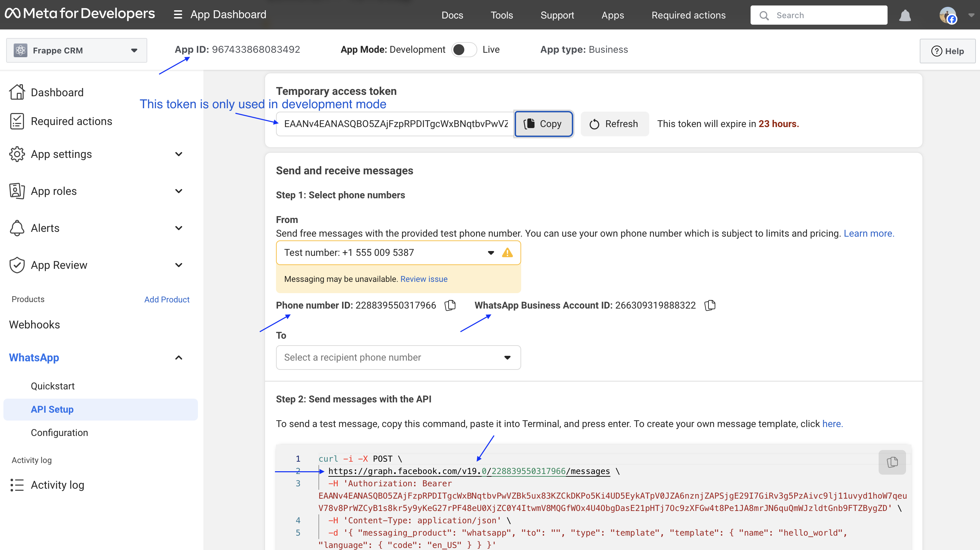The height and width of the screenshot is (550, 980).
Task: Open the Frappe CRM app selector dropdown
Action: 76,50
